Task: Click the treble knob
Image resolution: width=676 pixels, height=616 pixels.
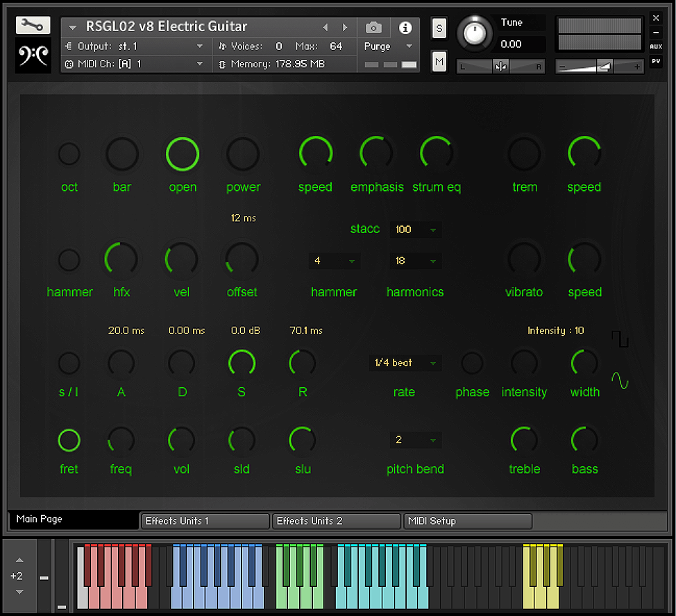Action: click(524, 440)
